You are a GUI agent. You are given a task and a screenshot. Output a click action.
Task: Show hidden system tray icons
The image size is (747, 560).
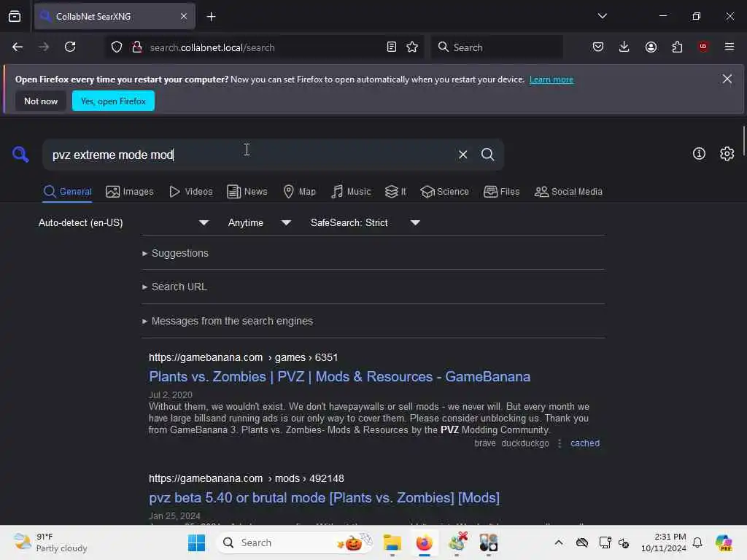(x=559, y=542)
